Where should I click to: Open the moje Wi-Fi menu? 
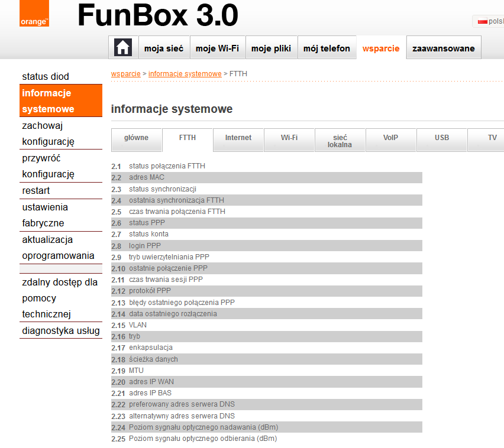point(217,48)
